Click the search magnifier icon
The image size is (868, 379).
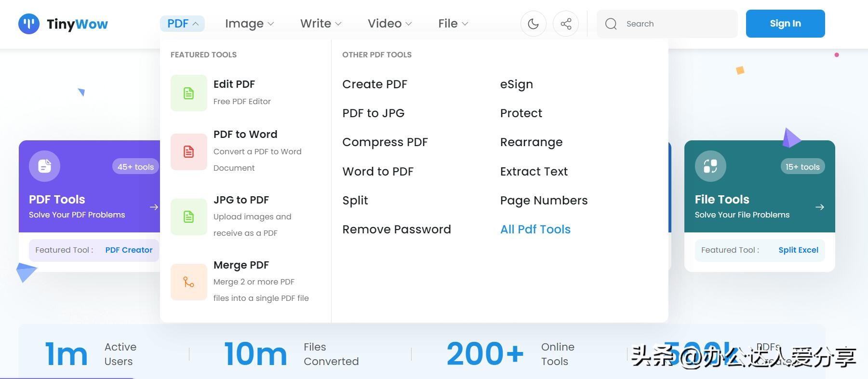pyautogui.click(x=611, y=24)
